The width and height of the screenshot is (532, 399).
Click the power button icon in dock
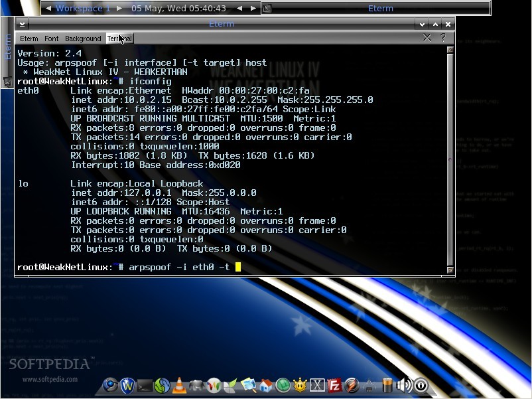tap(421, 385)
